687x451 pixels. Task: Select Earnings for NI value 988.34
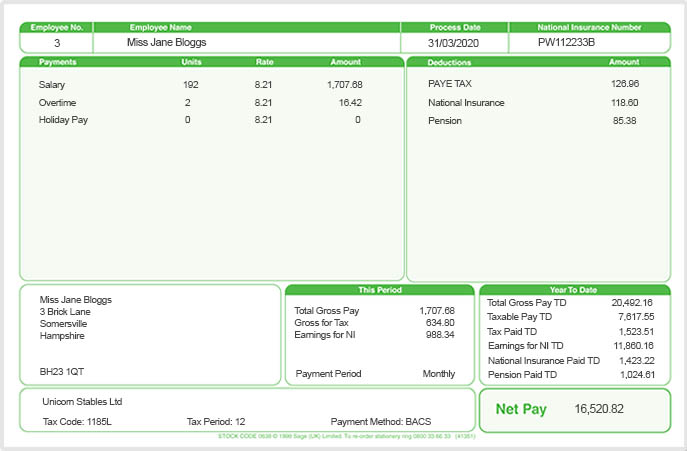coord(440,335)
